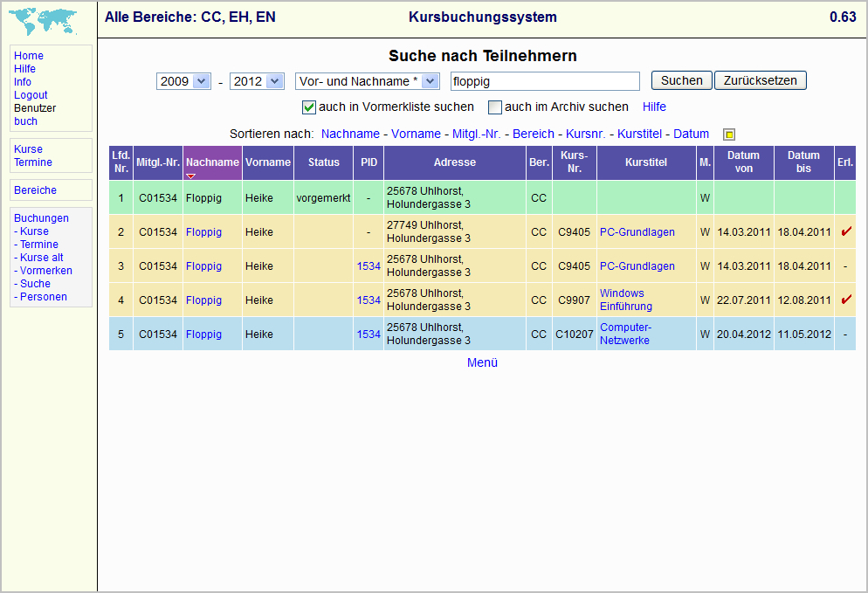The image size is (868, 593).
Task: Click the Zurücksetzen button
Action: pos(760,80)
